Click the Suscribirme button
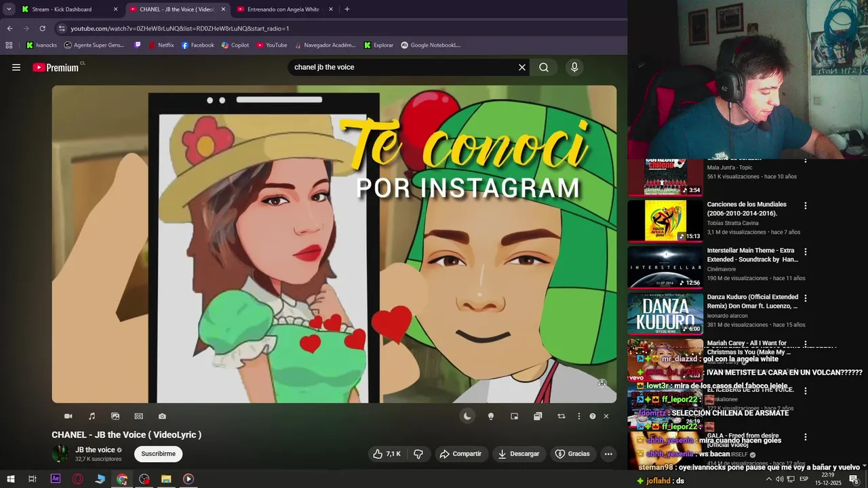Screen dimensions: 868x488 coord(158,454)
